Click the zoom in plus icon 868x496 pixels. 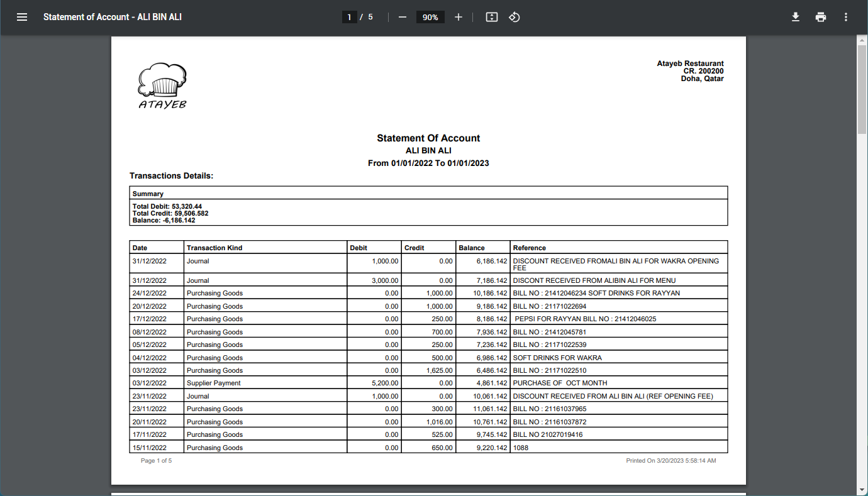[x=459, y=17]
